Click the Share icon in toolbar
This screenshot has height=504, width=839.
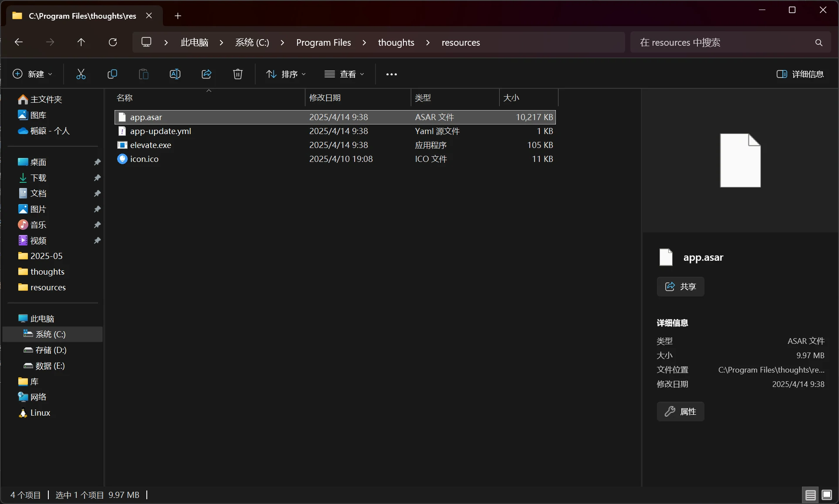pos(206,74)
